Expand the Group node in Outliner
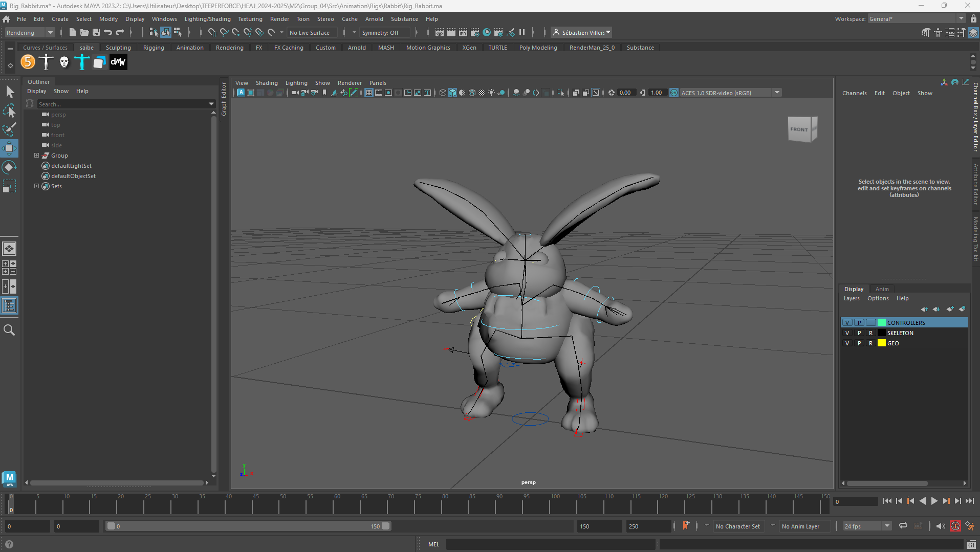The width and height of the screenshot is (980, 552). (37, 156)
